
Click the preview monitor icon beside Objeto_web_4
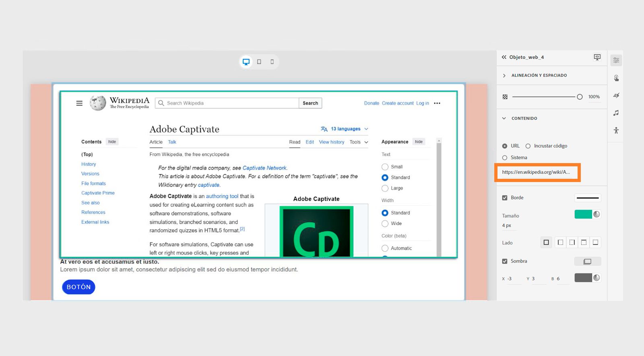coord(597,57)
